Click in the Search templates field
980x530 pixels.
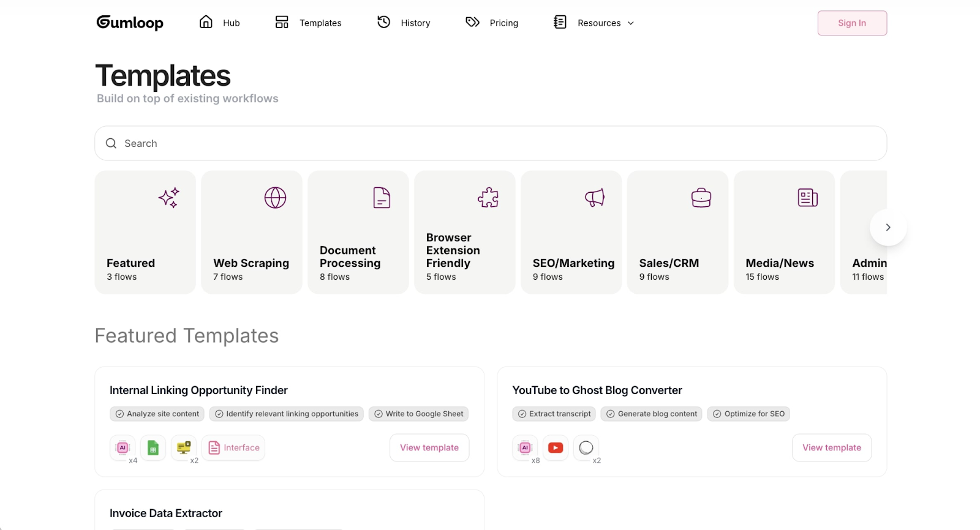(491, 143)
